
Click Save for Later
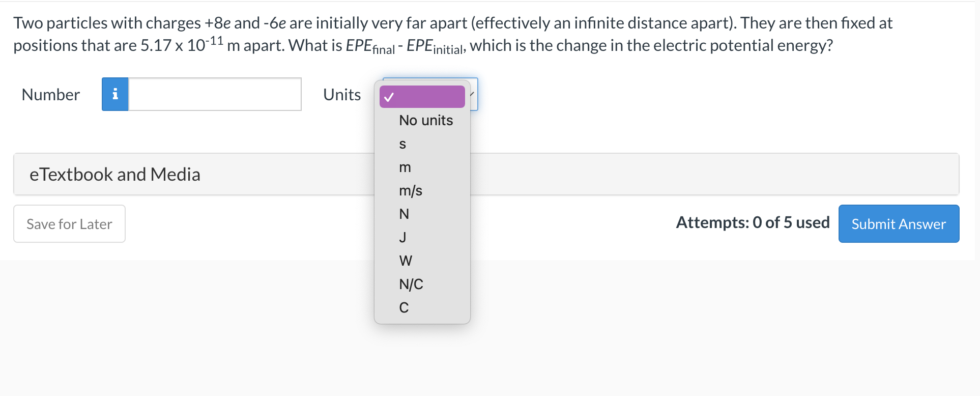click(69, 223)
